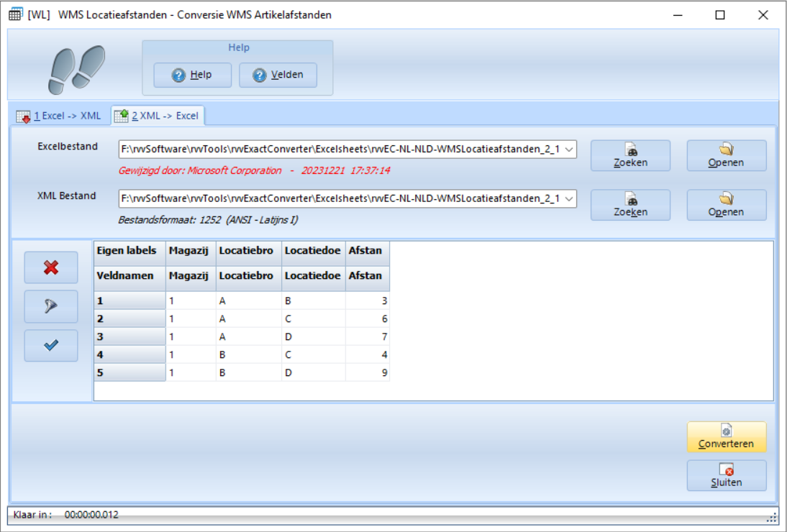The height and width of the screenshot is (532, 787).
Task: Click the filter funnel icon button
Action: click(51, 306)
